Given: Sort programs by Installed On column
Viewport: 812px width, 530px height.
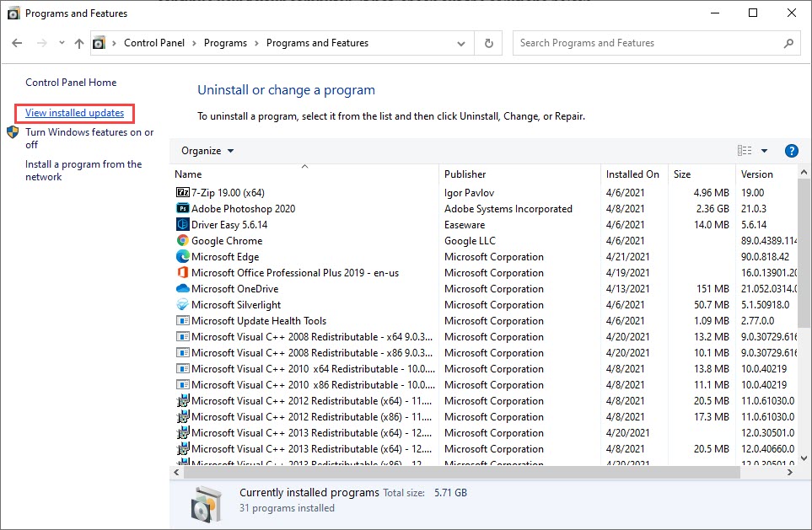Looking at the screenshot, I should [x=632, y=174].
